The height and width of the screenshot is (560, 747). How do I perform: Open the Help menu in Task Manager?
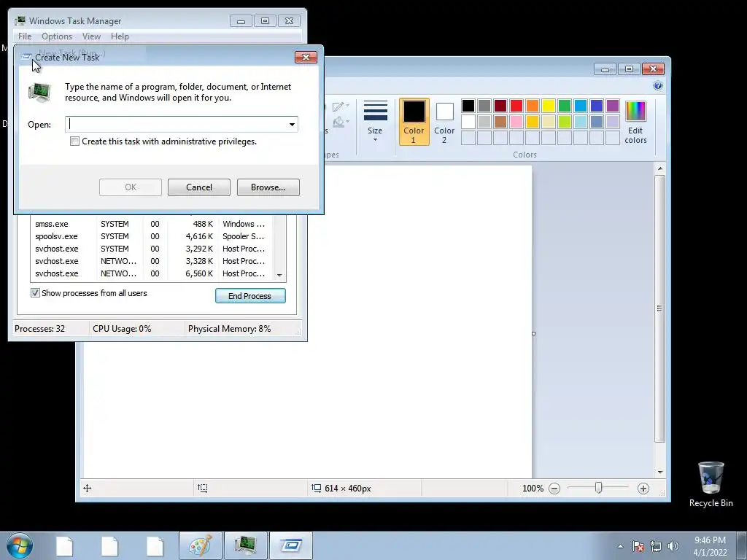pos(120,36)
